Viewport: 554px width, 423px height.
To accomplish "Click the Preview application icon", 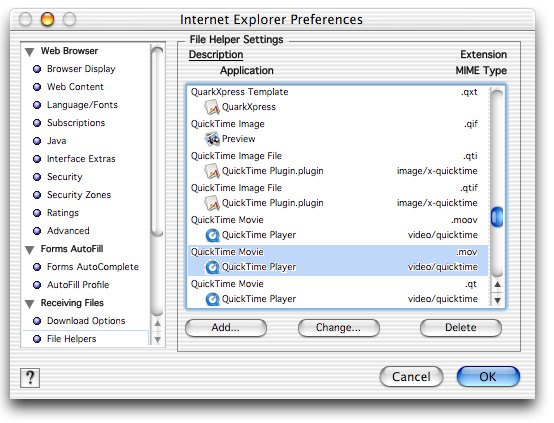I will (212, 139).
